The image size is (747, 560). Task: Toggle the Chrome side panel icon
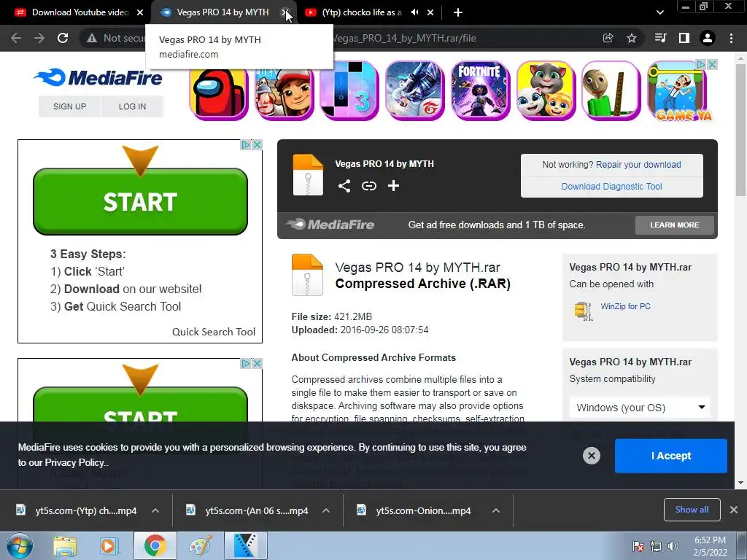tap(684, 38)
